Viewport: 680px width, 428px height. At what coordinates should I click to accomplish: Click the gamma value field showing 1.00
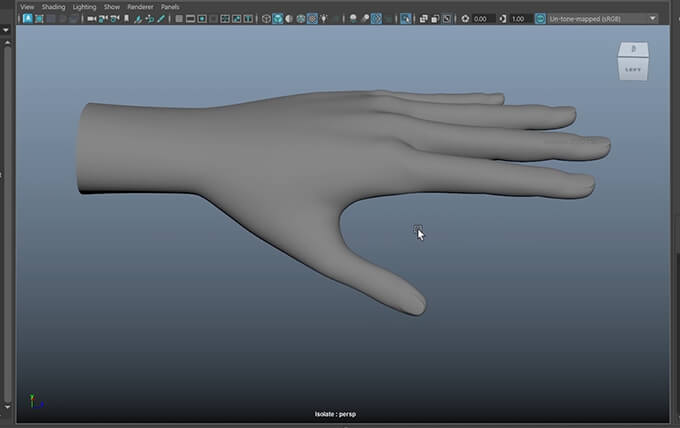[x=520, y=18]
